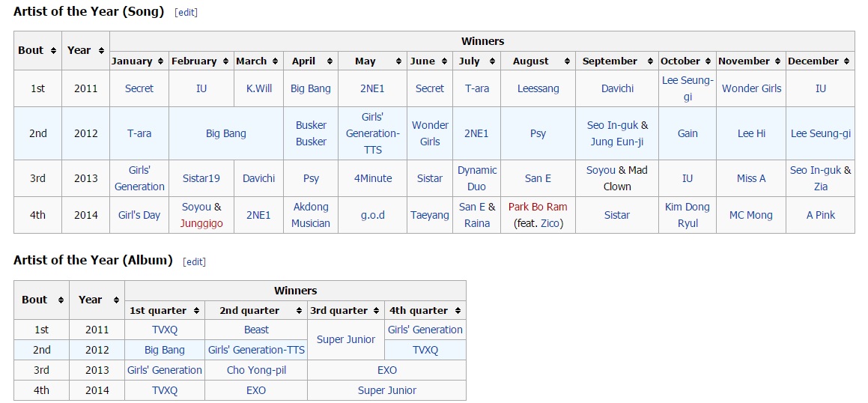Open TVXQ link in 2011 1st quarter
This screenshot has height=403, width=868.
pyautogui.click(x=165, y=330)
